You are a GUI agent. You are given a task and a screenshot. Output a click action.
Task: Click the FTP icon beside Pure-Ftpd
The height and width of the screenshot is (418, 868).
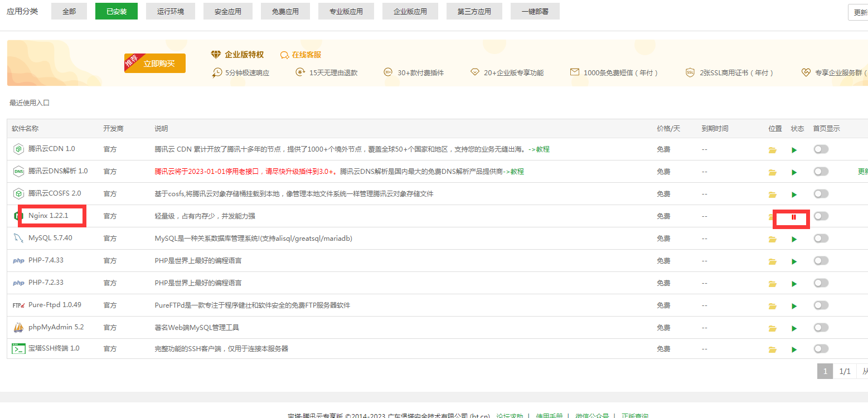click(x=18, y=305)
